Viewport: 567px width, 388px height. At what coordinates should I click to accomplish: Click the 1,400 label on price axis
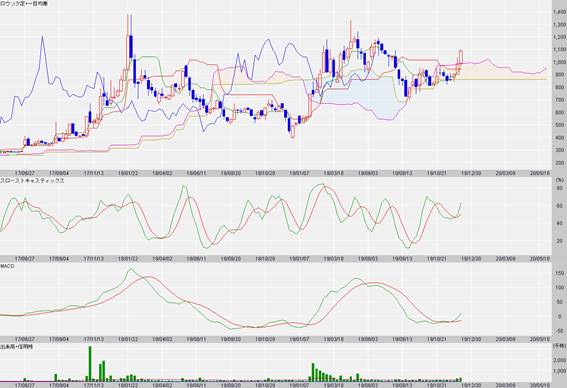click(x=559, y=12)
